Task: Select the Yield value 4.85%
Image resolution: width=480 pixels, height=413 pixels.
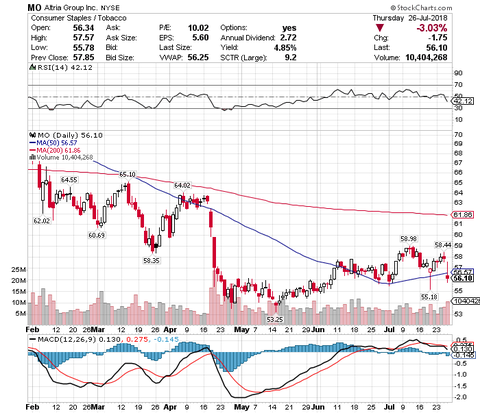Action: coord(285,48)
